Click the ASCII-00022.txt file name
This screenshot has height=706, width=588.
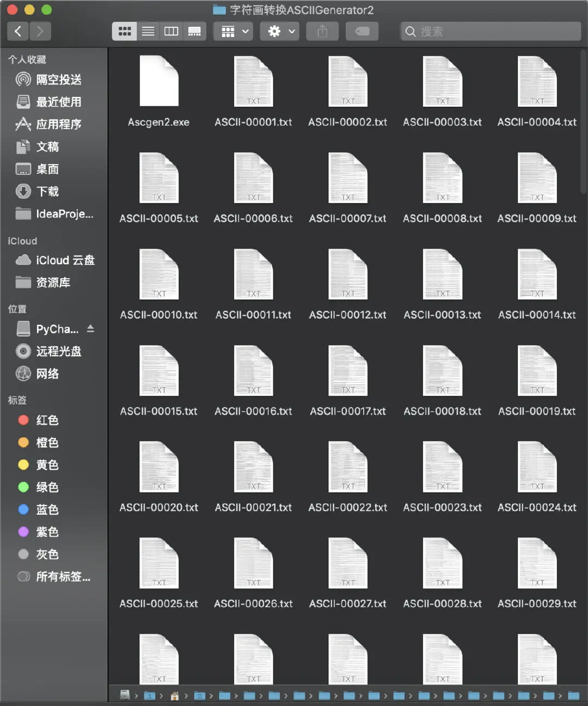[348, 507]
